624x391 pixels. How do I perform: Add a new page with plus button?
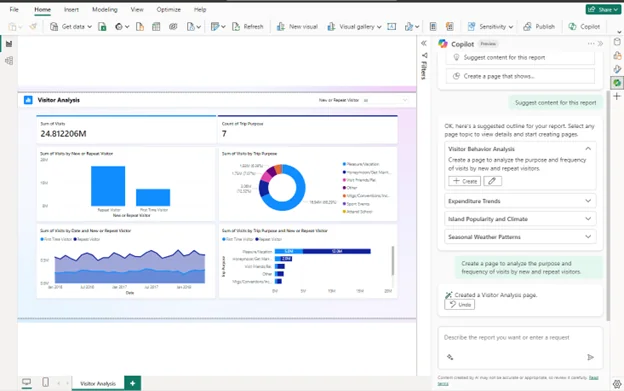pyautogui.click(x=133, y=383)
